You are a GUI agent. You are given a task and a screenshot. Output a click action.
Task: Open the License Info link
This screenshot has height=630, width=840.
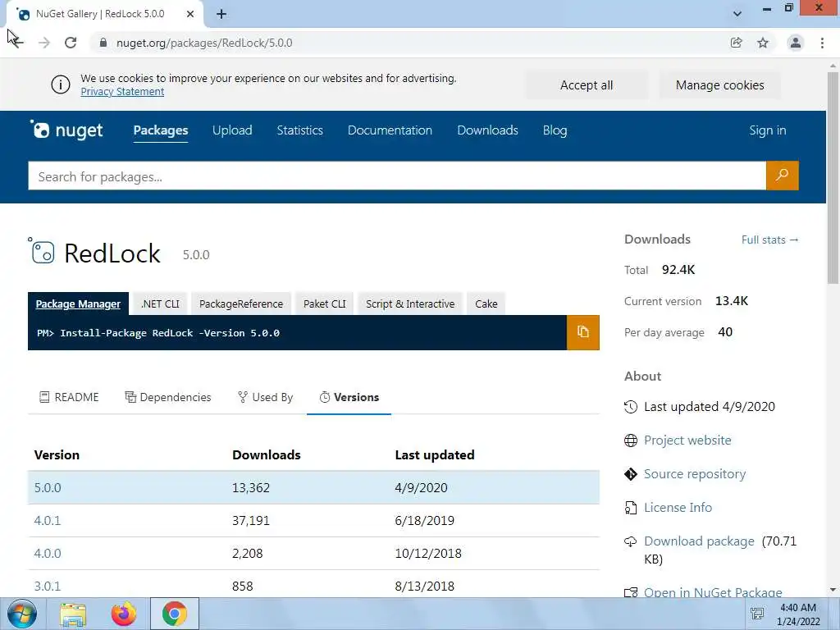678,507
